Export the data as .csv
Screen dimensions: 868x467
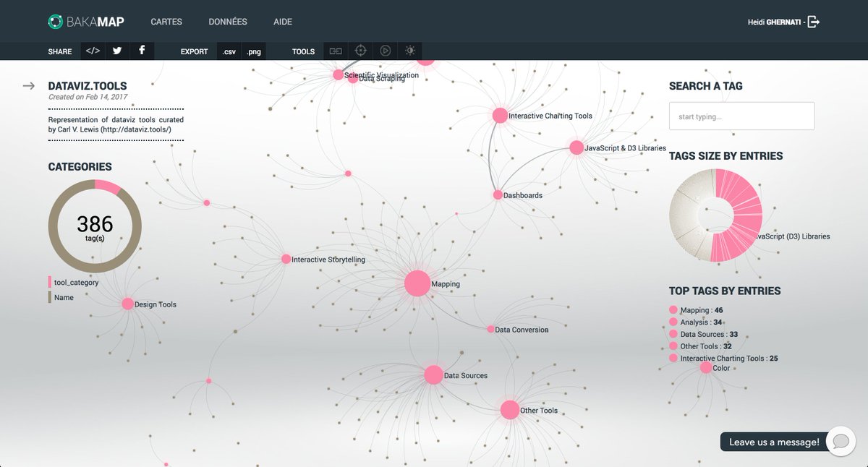coord(229,51)
